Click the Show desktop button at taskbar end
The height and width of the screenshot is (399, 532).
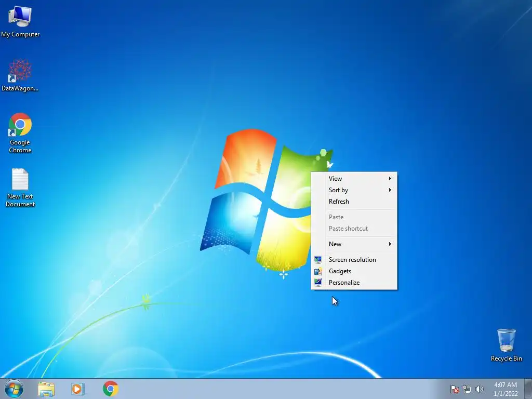[x=528, y=389]
